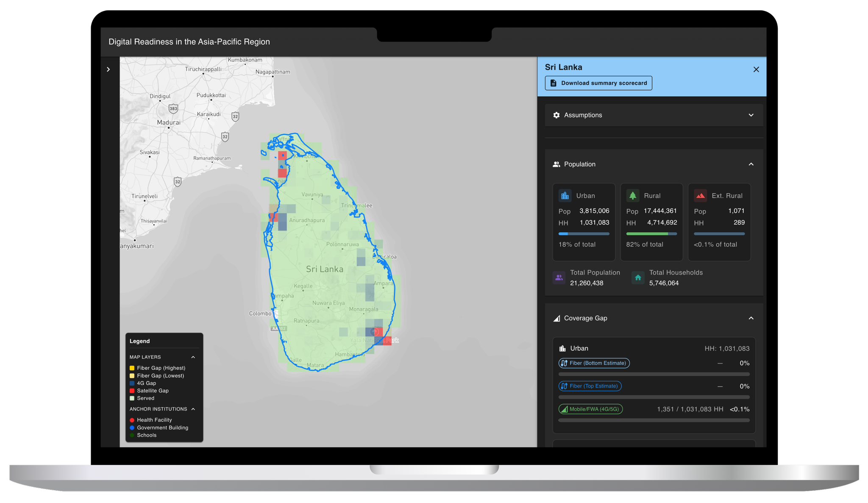Click the Urban population progress bar

pos(584,233)
